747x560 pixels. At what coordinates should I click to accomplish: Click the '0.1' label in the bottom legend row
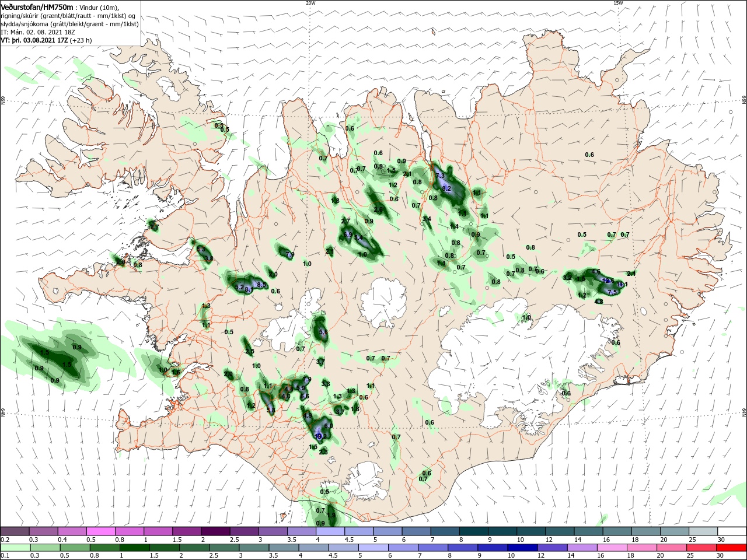(x=5, y=556)
